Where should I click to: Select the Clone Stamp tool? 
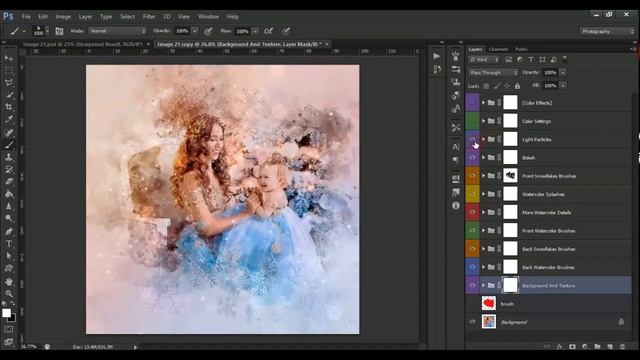point(9,157)
